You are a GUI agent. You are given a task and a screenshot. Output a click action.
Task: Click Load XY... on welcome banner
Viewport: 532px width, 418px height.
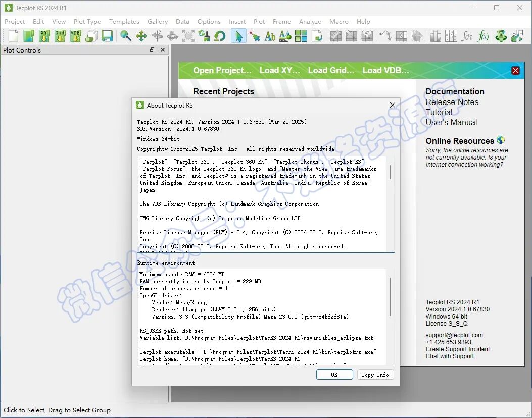click(279, 70)
